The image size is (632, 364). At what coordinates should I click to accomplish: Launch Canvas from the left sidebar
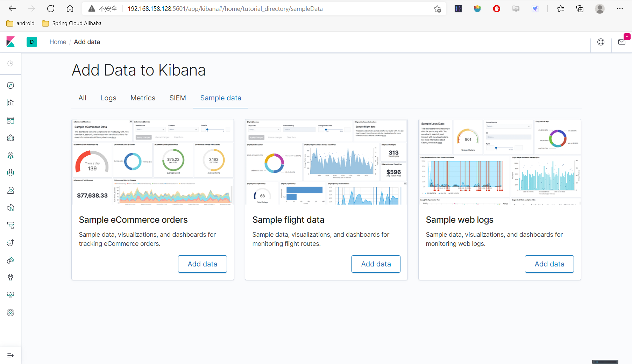point(10,138)
